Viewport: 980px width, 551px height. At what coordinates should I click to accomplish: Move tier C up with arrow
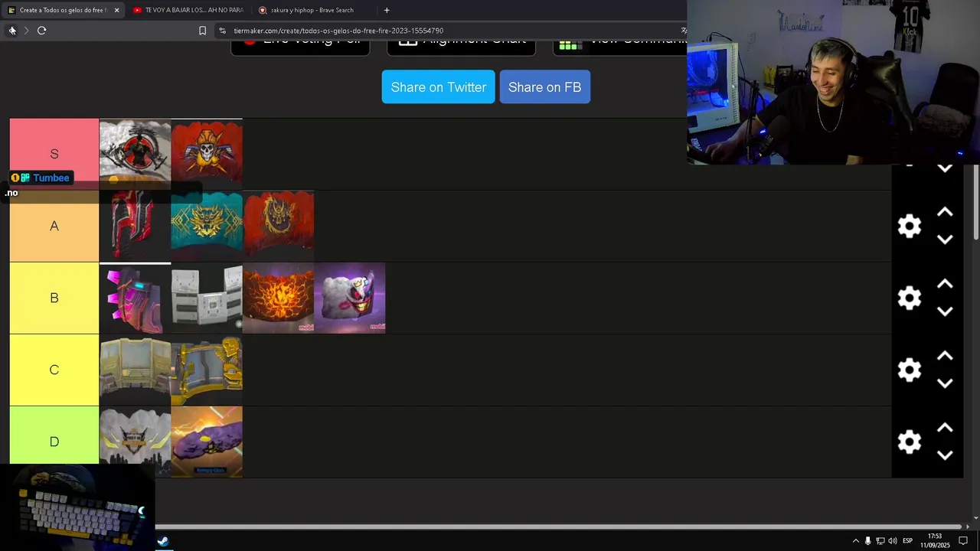coord(945,356)
